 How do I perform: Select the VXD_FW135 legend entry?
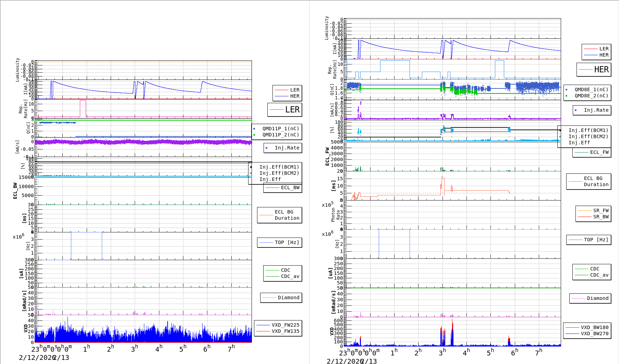pyautogui.click(x=285, y=331)
